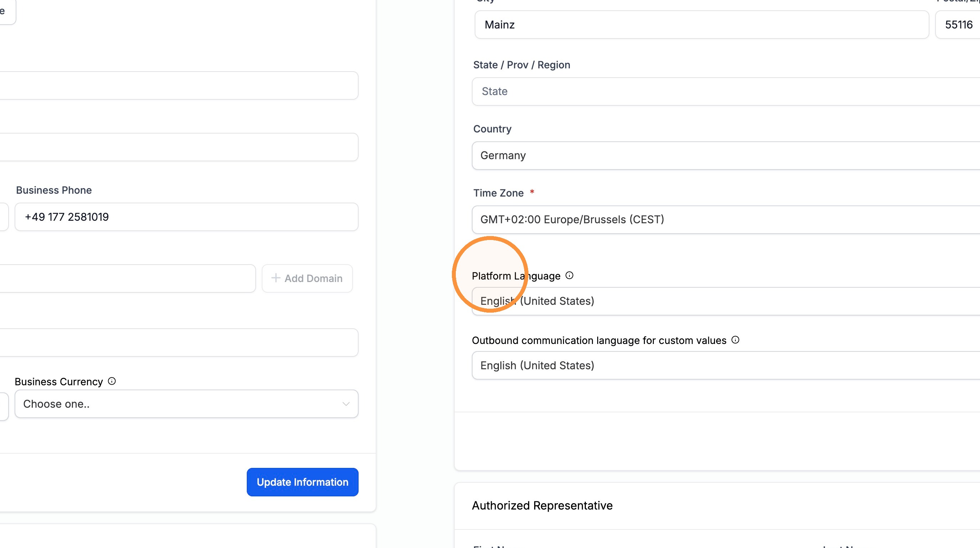980x548 pixels.
Task: Edit the postal code field 55116
Action: click(958, 25)
